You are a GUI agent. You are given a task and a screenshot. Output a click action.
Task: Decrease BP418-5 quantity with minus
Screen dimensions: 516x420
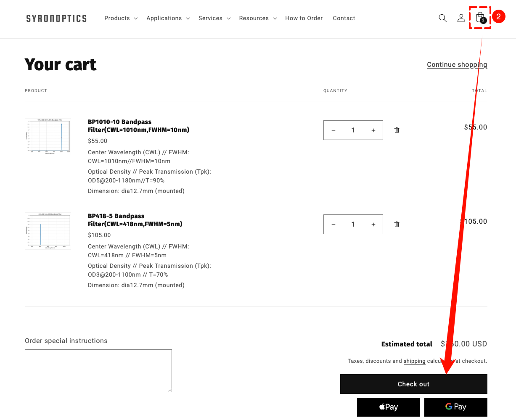[333, 225]
